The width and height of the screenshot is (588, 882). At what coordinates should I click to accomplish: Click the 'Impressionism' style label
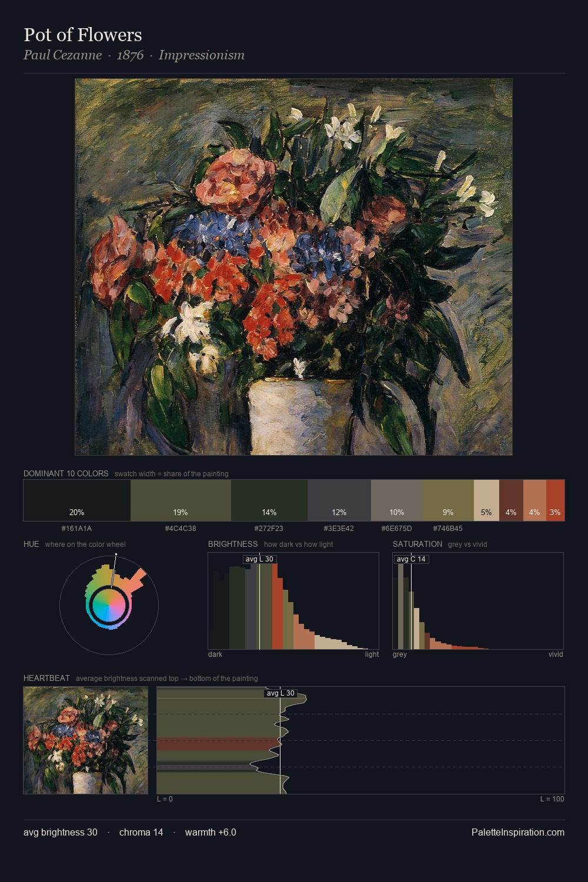tap(202, 55)
